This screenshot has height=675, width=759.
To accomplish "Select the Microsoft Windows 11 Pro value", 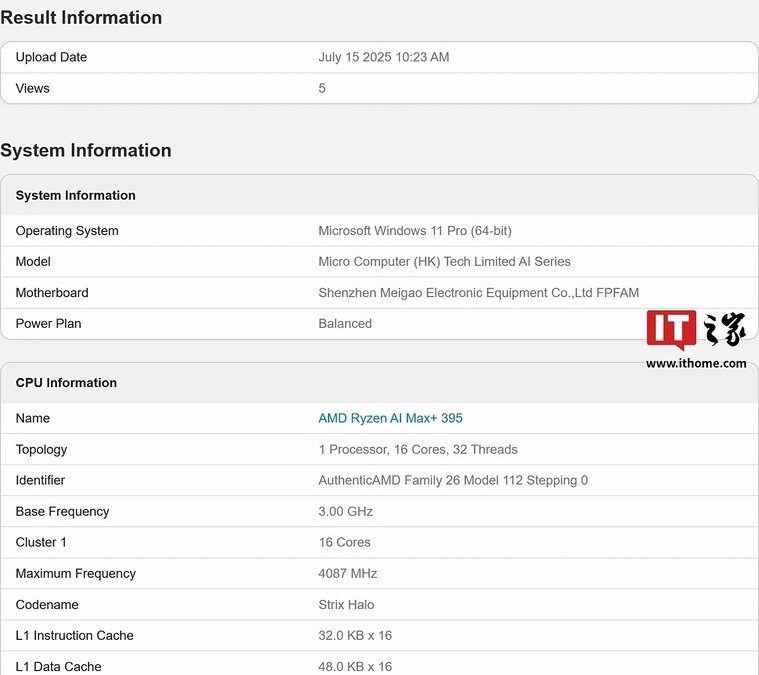I will point(414,231).
